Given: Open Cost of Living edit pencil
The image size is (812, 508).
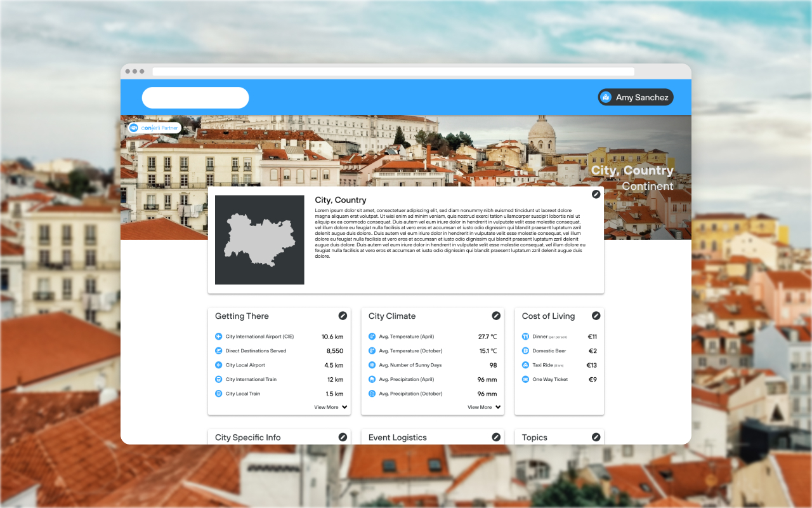Looking at the screenshot, I should [596, 316].
